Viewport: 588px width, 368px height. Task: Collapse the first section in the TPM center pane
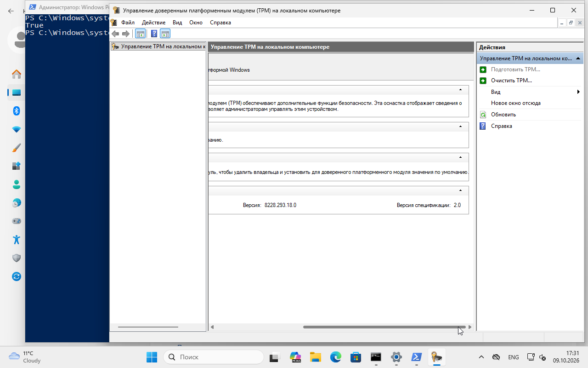point(460,90)
